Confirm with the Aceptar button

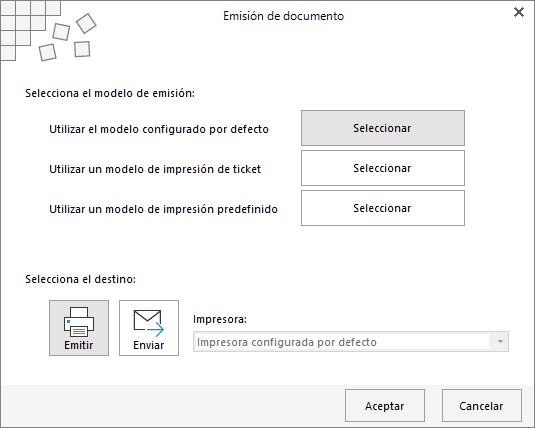coord(385,405)
